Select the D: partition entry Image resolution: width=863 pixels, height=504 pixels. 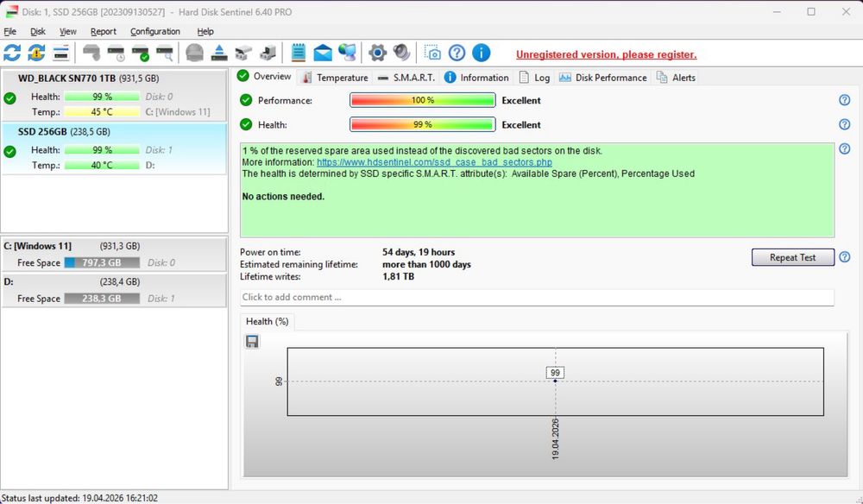pos(115,290)
